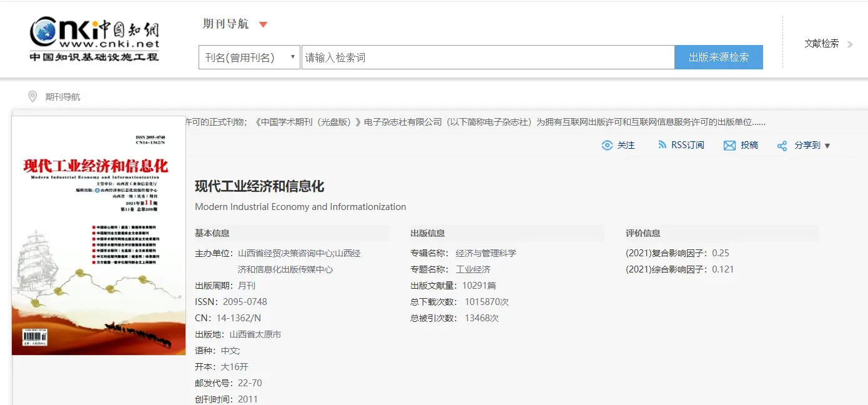Click the journal title 现代工业经济和信息化
Screen dimensions: 868x405
[x=259, y=186]
